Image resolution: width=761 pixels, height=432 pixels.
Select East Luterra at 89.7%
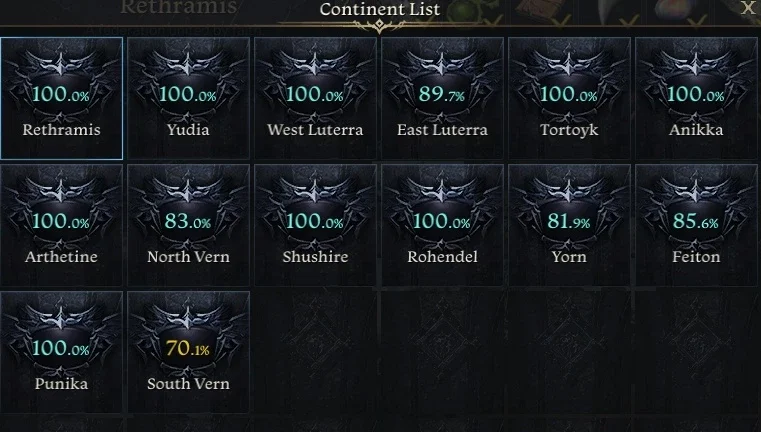(442, 99)
